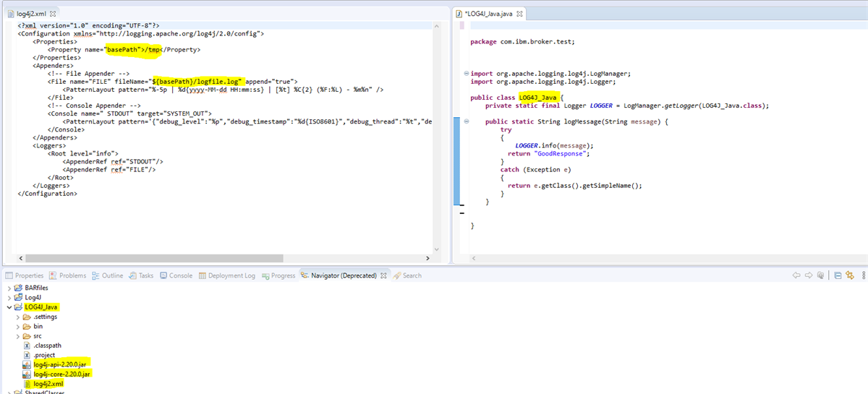Click the Log4J project folder icon
This screenshot has height=394, width=868.
click(19, 297)
